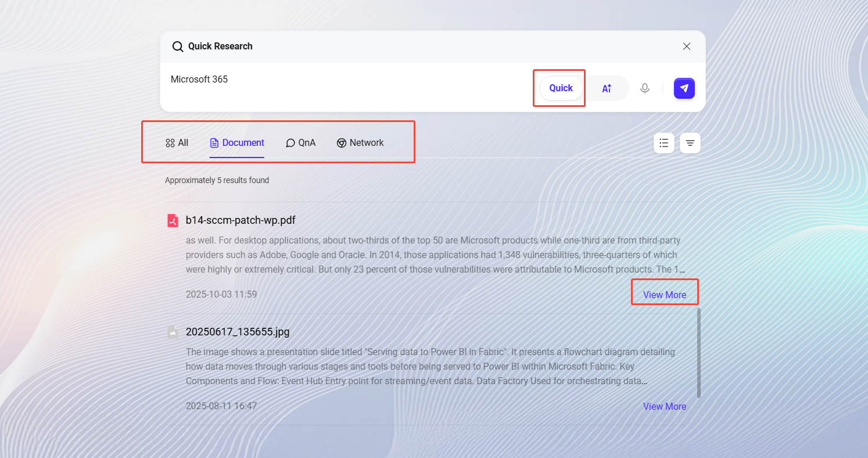Image resolution: width=868 pixels, height=458 pixels.
Task: Toggle the AI search mode
Action: (607, 88)
